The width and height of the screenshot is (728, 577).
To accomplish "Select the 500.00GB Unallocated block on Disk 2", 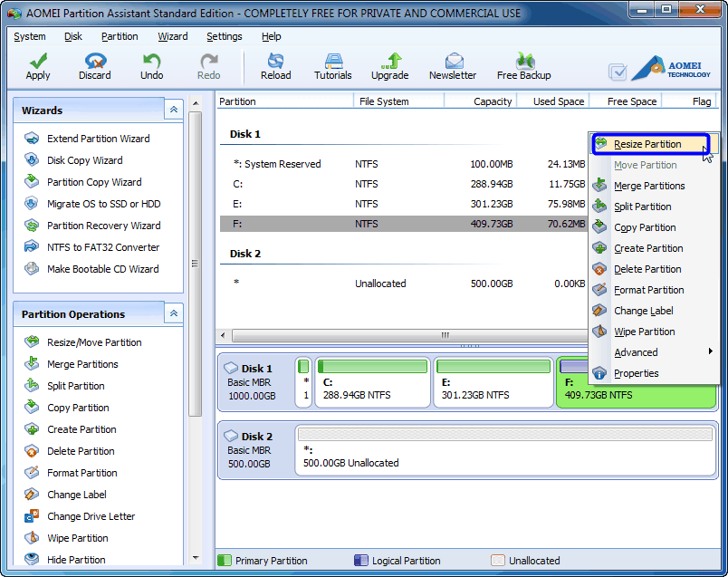I will (505, 449).
